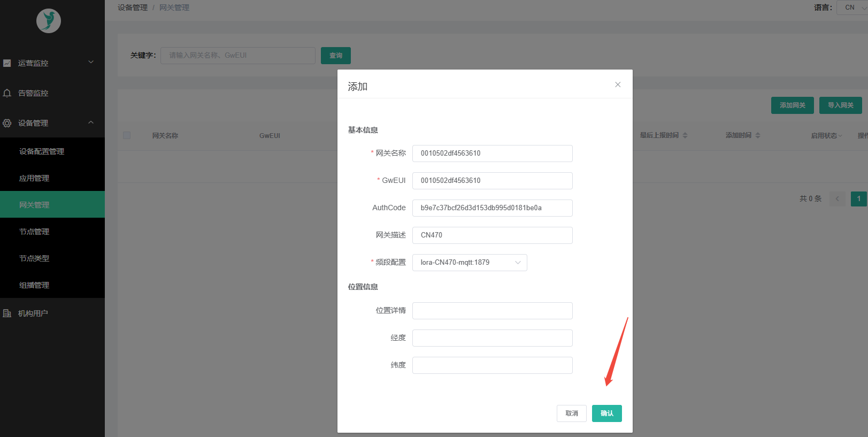This screenshot has width=868, height=437.
Task: Click the hummingbird logo icon
Action: [49, 21]
